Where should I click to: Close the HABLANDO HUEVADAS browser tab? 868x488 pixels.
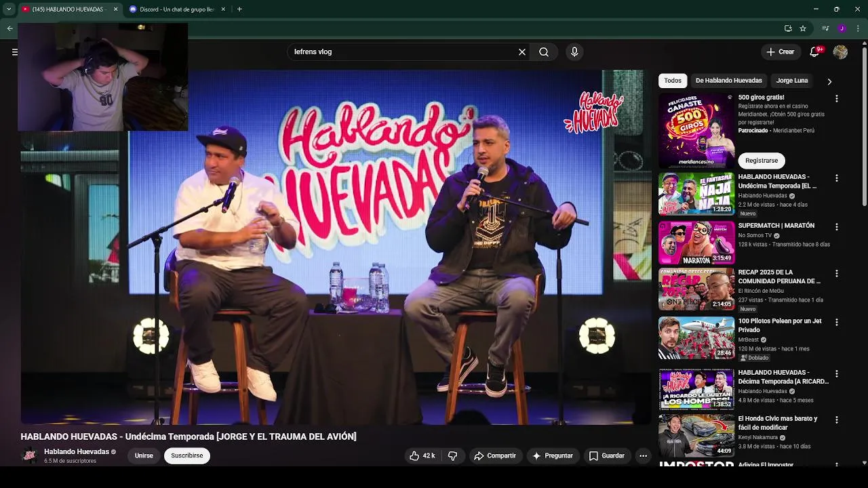coord(115,9)
